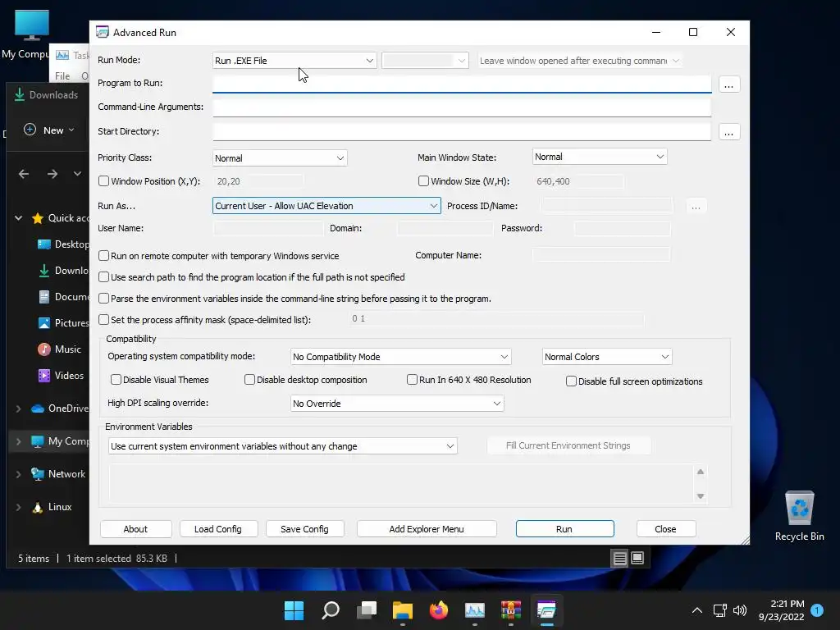Click the Program to Run field

click(462, 84)
